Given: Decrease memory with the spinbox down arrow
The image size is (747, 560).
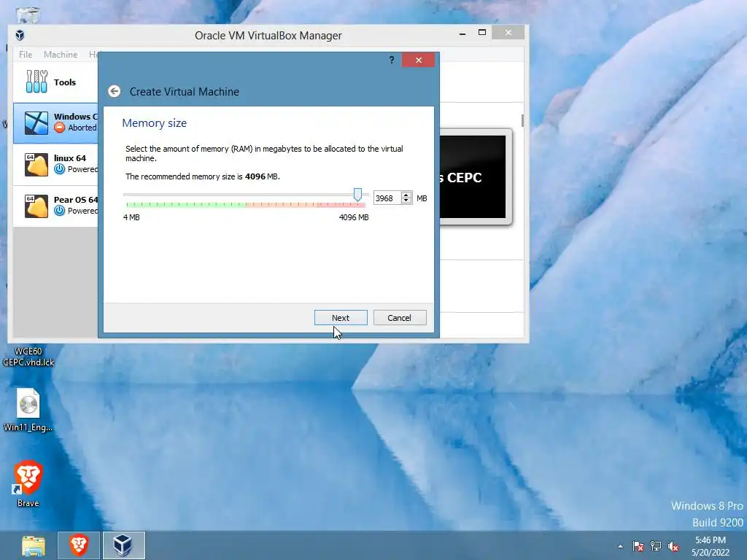Looking at the screenshot, I should pos(406,201).
